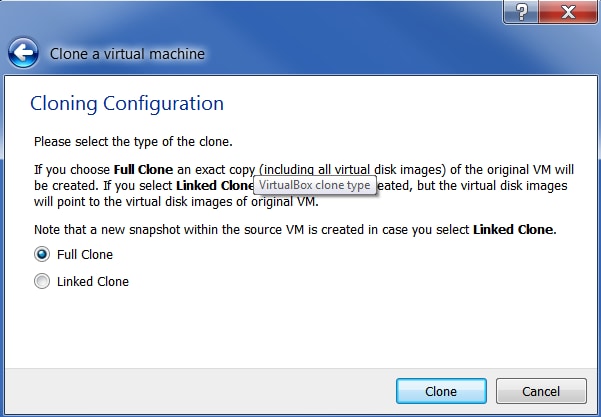Click the empty grey footer left of Clone button
Viewport: 601px width, 417px height.
[x=200, y=390]
